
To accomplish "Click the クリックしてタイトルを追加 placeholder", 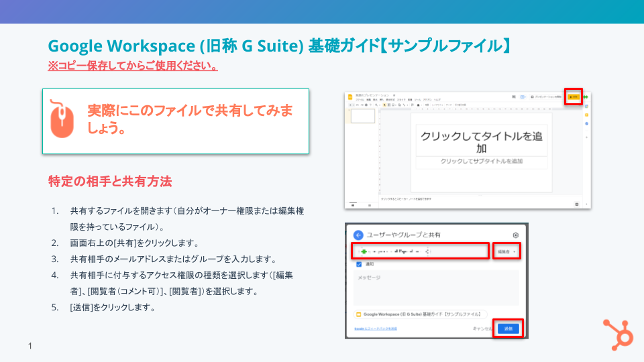I will coord(482,141).
